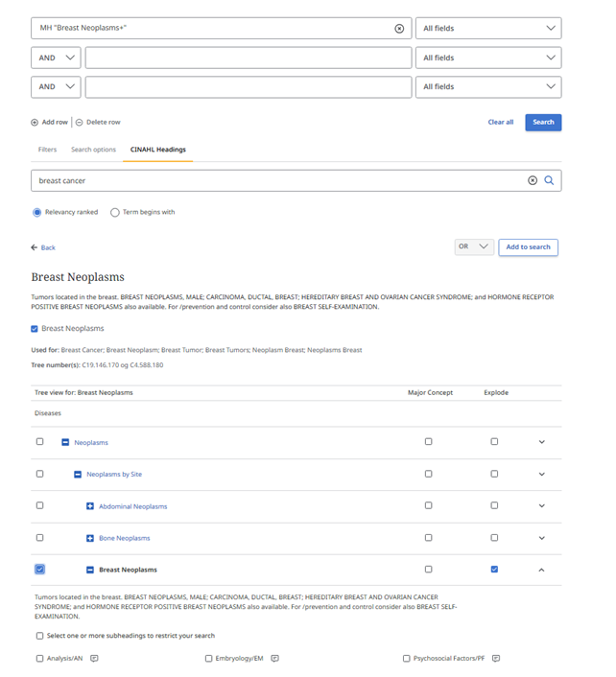Click the Delete row minus icon
This screenshot has width=616, height=677.
tap(80, 123)
